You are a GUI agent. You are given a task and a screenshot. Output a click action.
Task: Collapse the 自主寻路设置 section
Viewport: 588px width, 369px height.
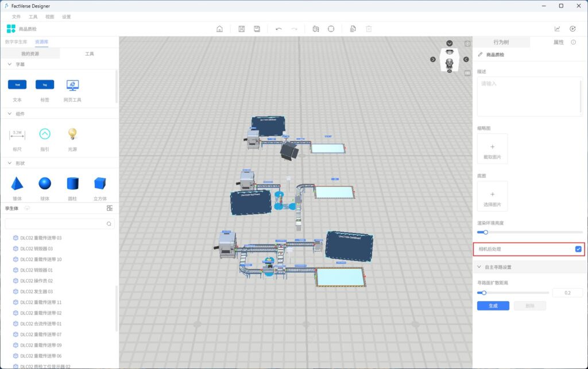[x=479, y=267]
